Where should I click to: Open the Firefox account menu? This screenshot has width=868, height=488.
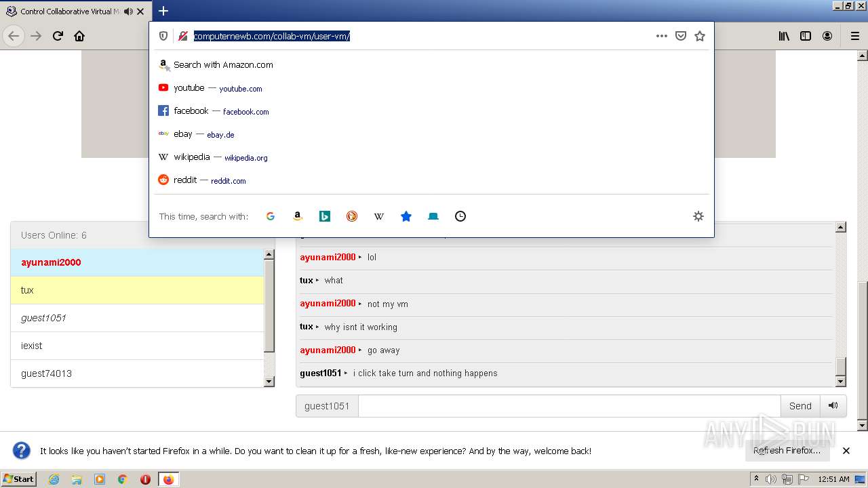pos(827,36)
